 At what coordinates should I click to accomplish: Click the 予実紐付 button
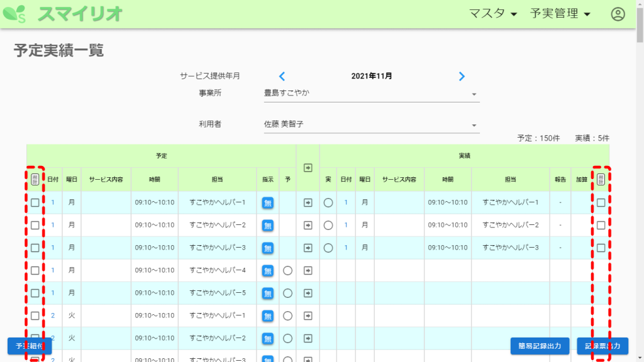point(30,346)
